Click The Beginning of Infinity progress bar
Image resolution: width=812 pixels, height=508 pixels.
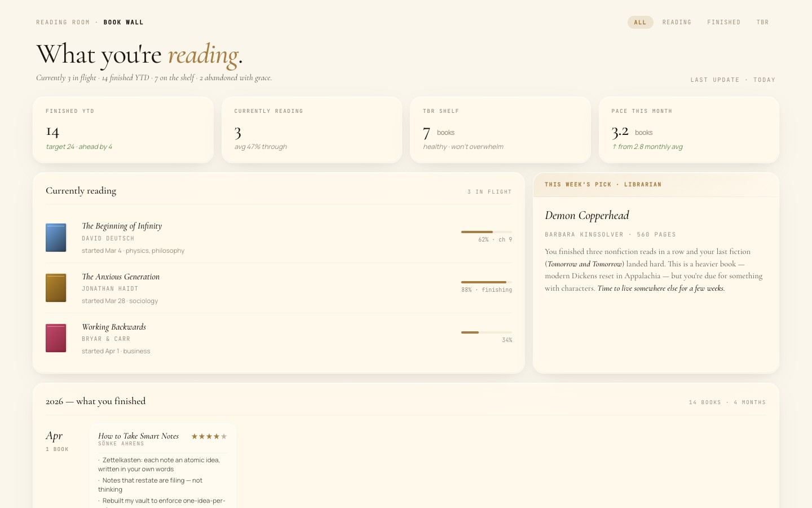pos(487,232)
